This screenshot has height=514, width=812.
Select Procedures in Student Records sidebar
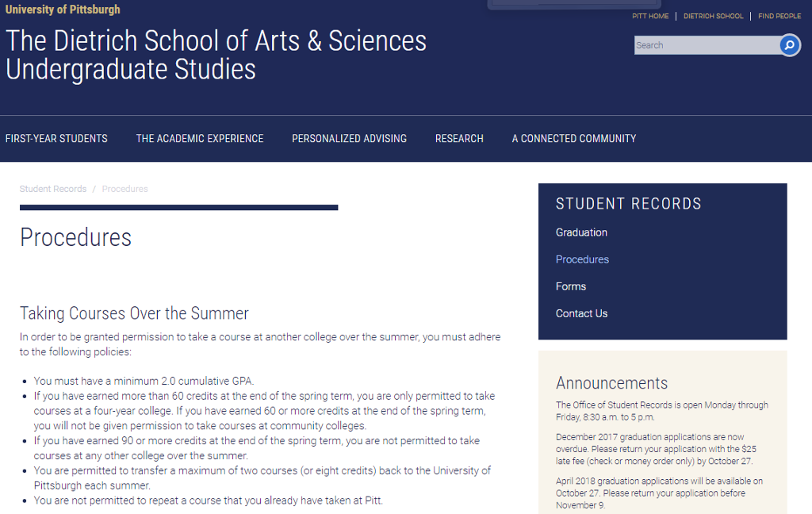coord(582,259)
